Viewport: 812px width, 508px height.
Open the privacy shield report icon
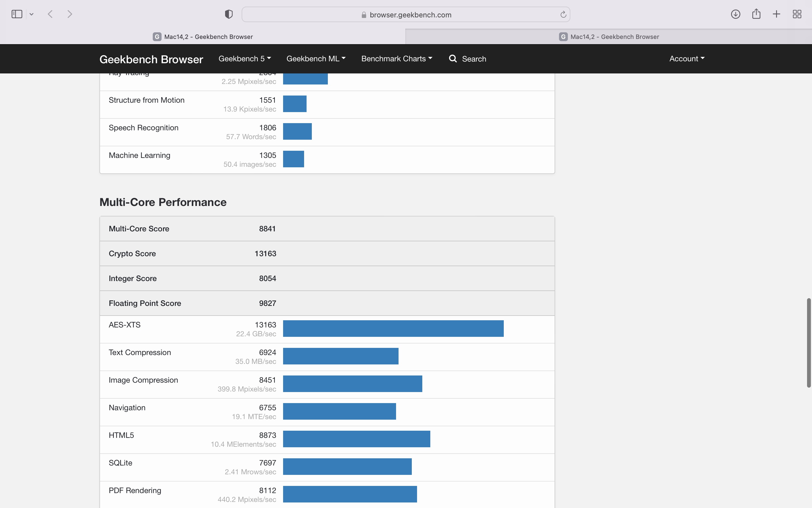click(x=229, y=14)
